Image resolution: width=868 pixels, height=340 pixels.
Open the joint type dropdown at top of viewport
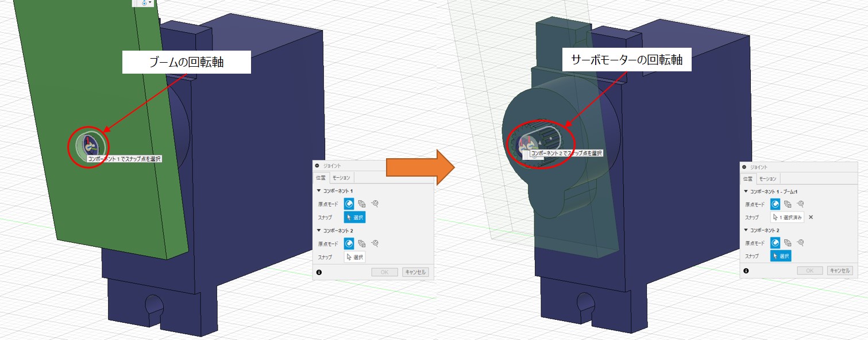point(144,3)
